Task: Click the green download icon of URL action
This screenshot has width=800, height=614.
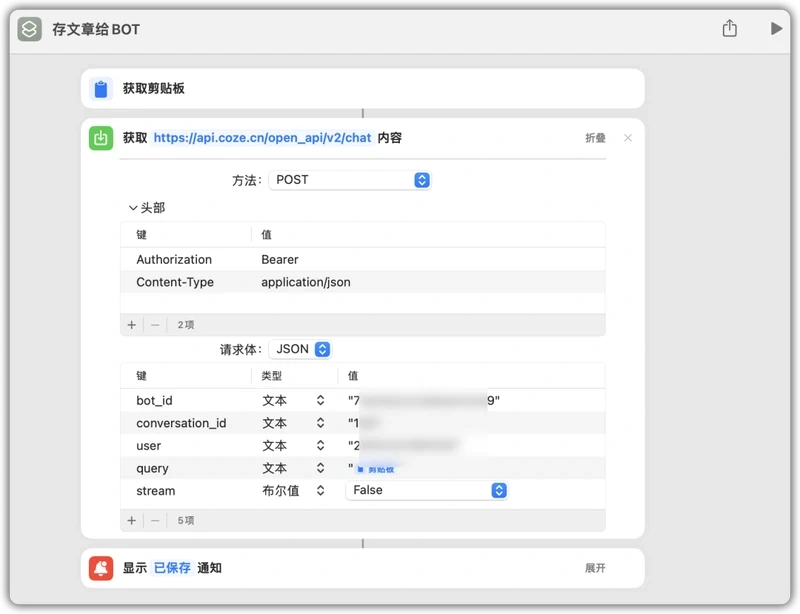Action: click(101, 138)
